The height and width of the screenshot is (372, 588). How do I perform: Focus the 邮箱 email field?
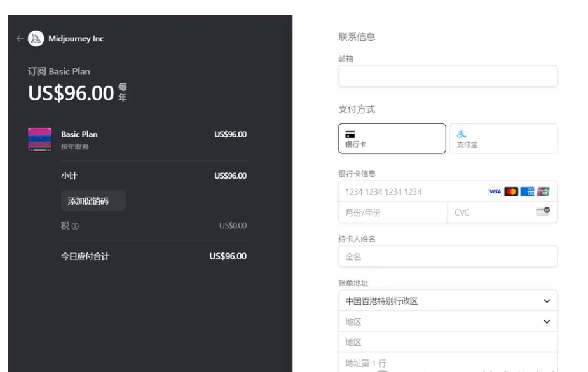(x=448, y=76)
